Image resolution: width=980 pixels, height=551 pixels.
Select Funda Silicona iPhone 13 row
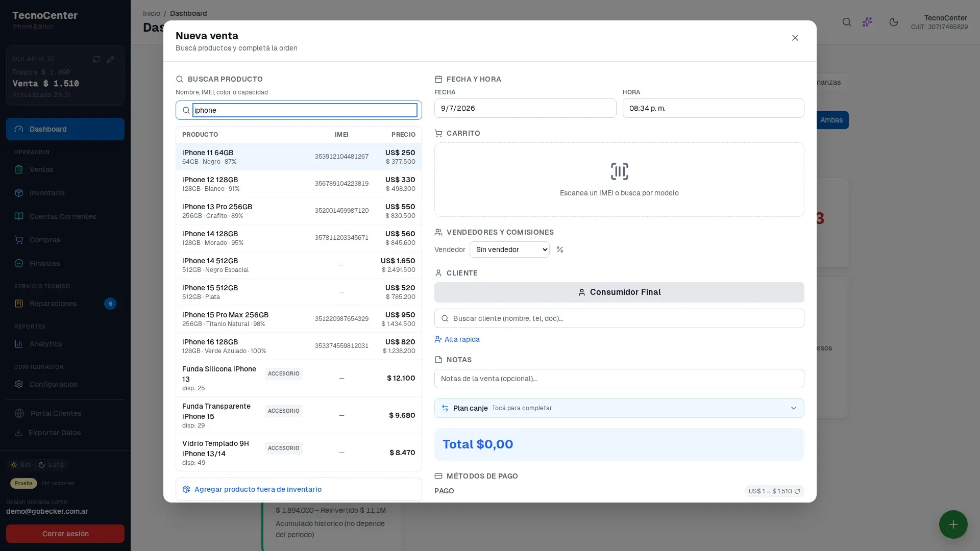tap(299, 378)
